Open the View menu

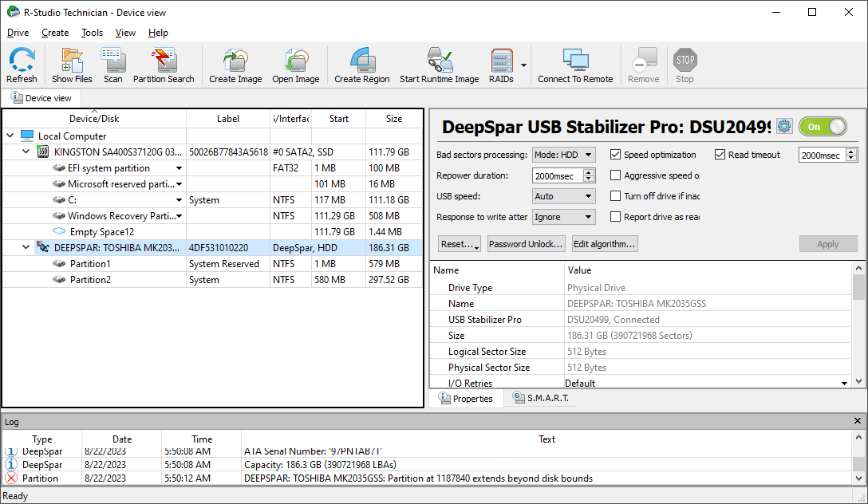[125, 33]
